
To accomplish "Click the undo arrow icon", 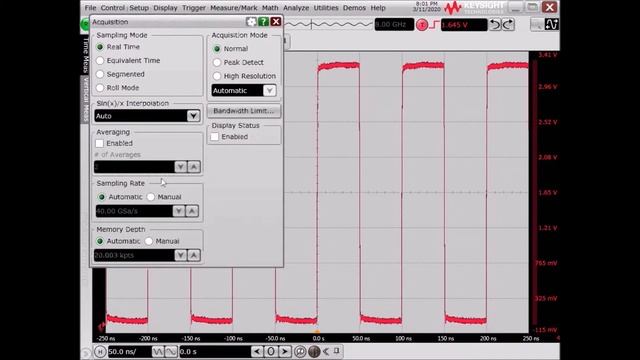I will click(x=495, y=24).
